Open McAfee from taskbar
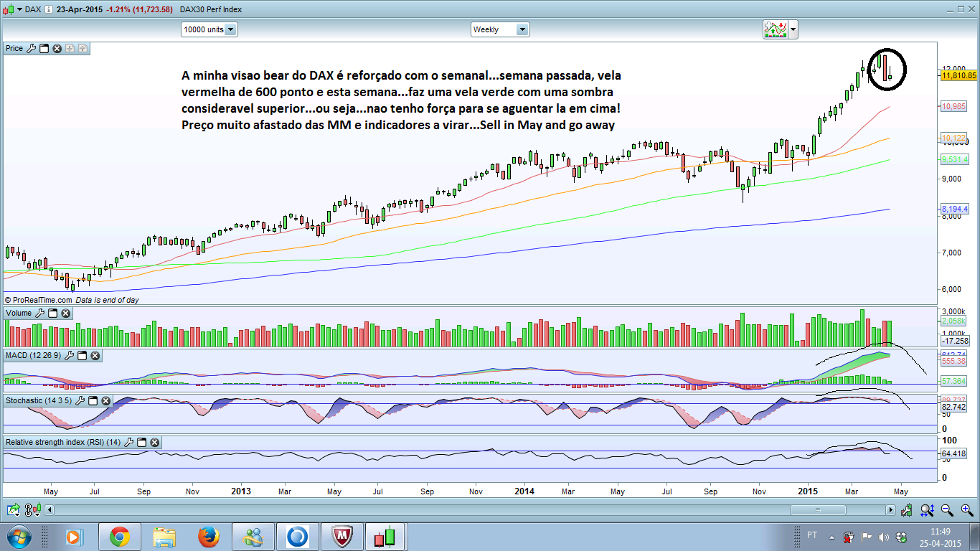The height and width of the screenshot is (551, 980). point(341,537)
